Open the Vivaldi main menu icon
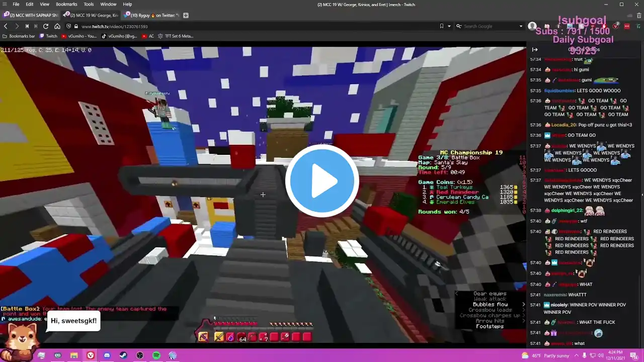Viewport: 644px width, 362px height. click(5, 5)
